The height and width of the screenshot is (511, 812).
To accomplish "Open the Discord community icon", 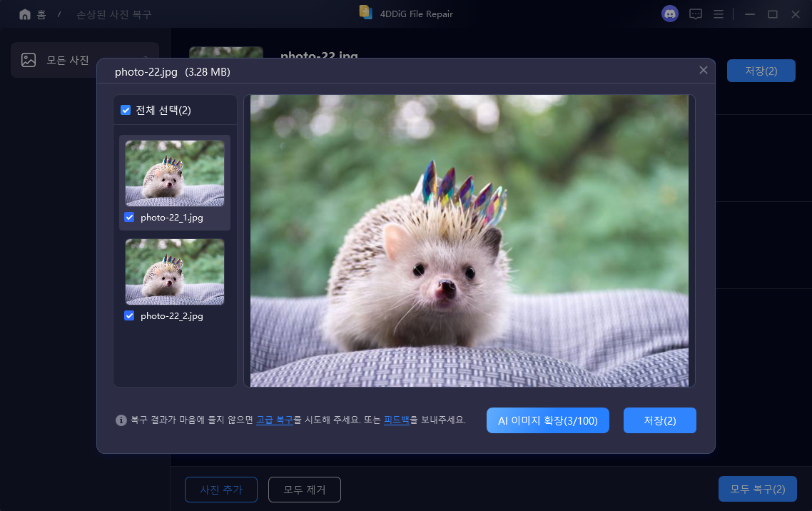I will 669,14.
